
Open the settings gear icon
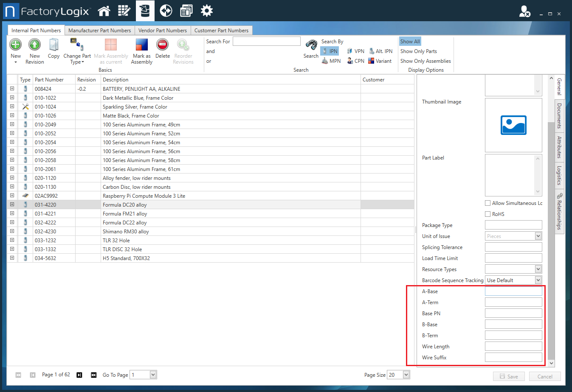(206, 10)
